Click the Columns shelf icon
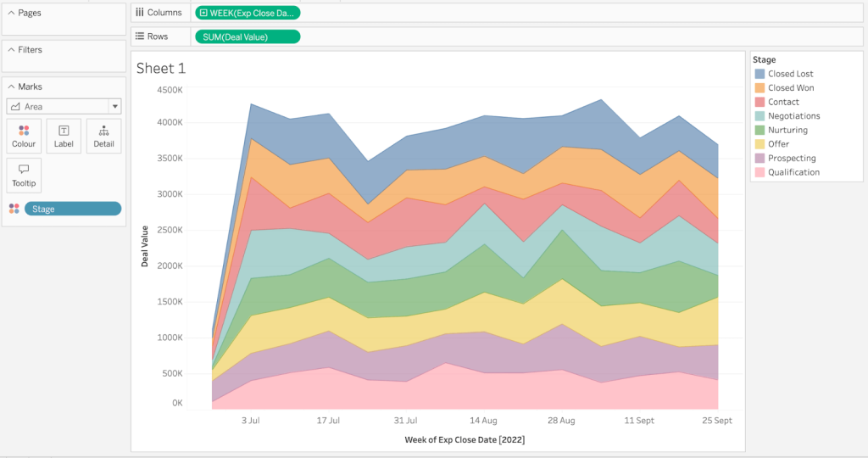868x458 pixels. (x=140, y=12)
